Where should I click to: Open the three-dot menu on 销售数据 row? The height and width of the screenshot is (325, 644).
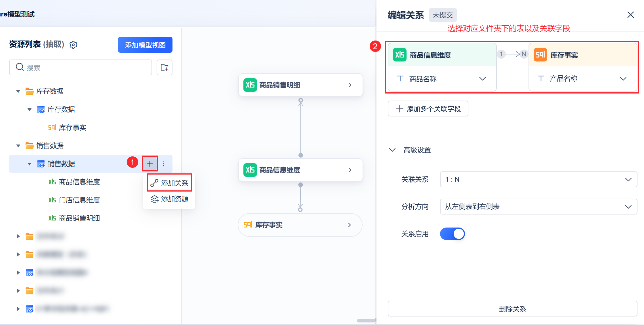pos(163,164)
